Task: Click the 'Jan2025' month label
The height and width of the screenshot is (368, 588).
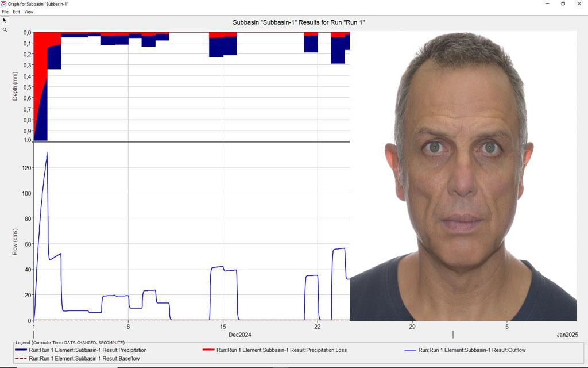Action: pyautogui.click(x=567, y=335)
